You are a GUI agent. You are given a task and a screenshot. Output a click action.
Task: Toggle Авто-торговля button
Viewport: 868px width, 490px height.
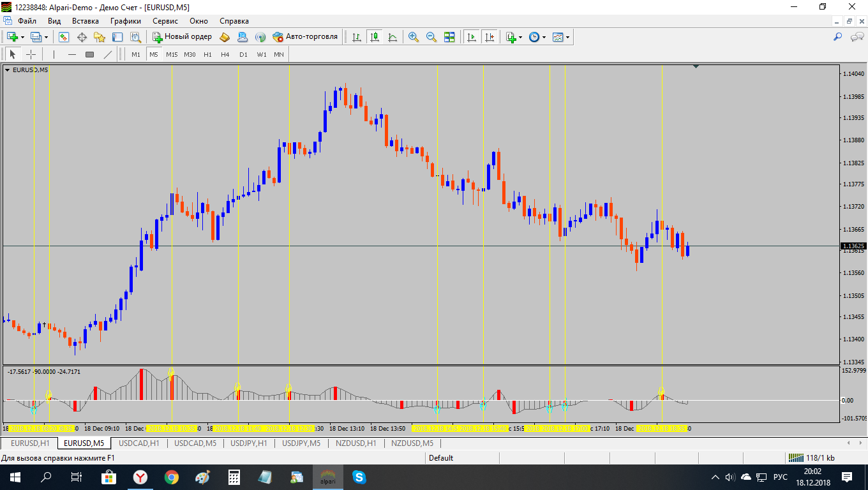pos(305,37)
